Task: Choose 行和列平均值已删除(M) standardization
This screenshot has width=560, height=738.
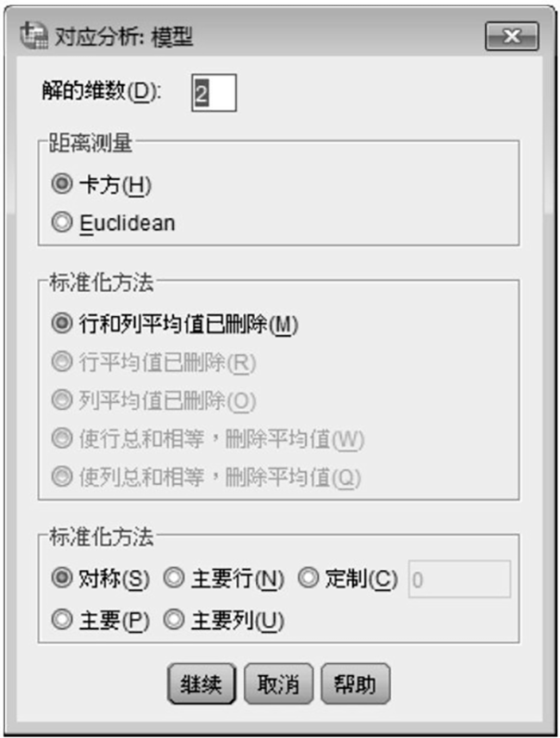Action: (61, 324)
